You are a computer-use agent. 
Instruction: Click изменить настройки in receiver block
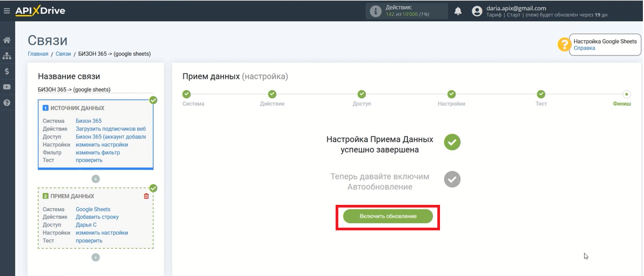pos(102,233)
